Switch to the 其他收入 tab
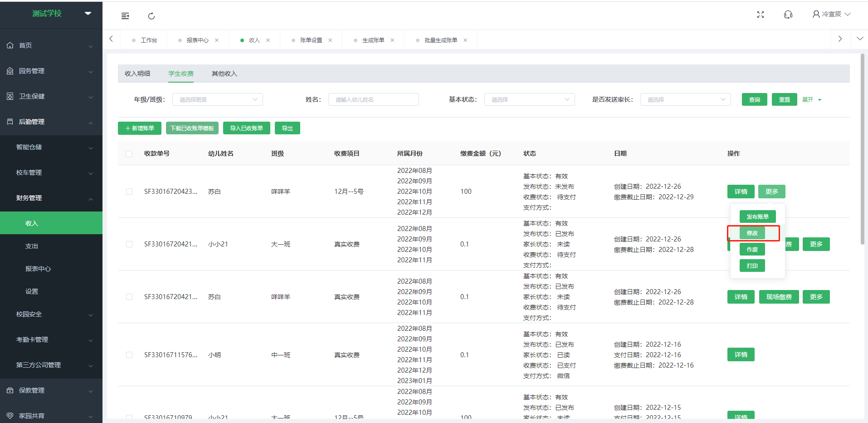Viewport: 868px width, 423px height. click(x=224, y=74)
